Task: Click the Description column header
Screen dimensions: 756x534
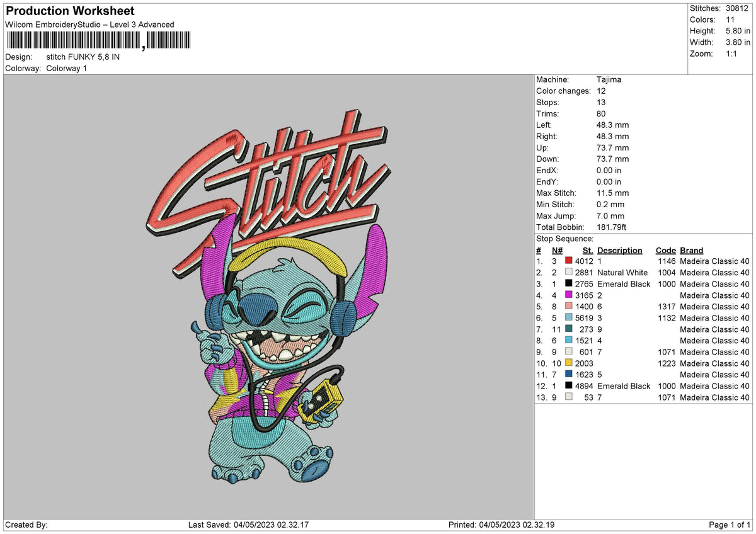Action: point(620,251)
